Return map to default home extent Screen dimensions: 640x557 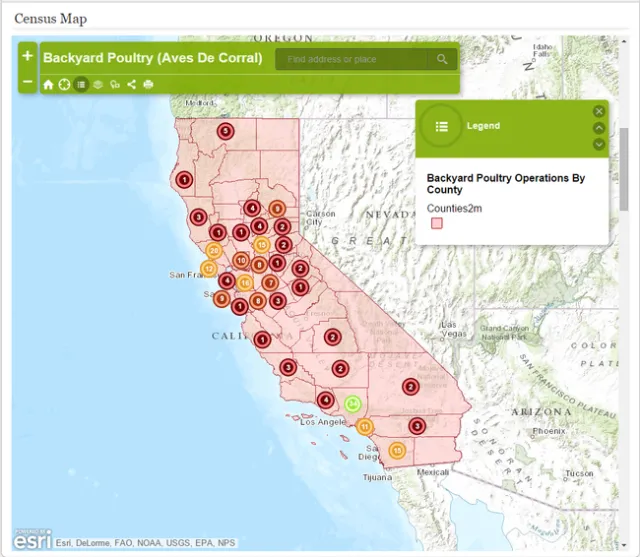click(48, 84)
